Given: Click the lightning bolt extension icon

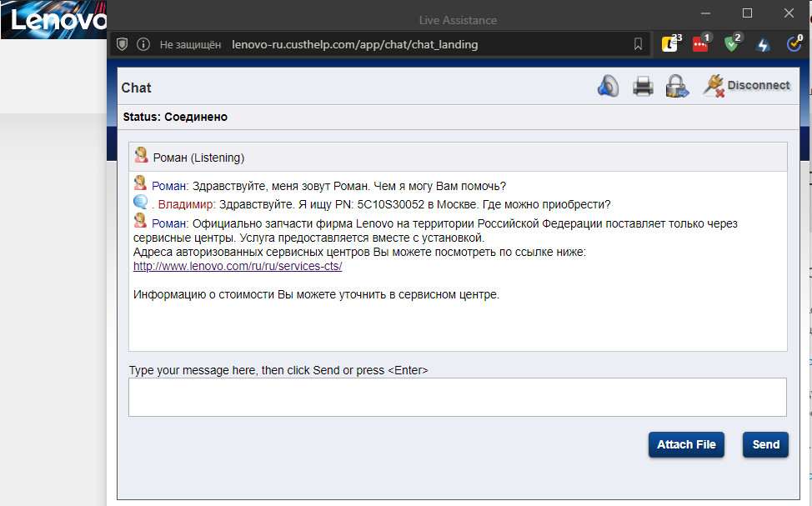Looking at the screenshot, I should coord(763,45).
